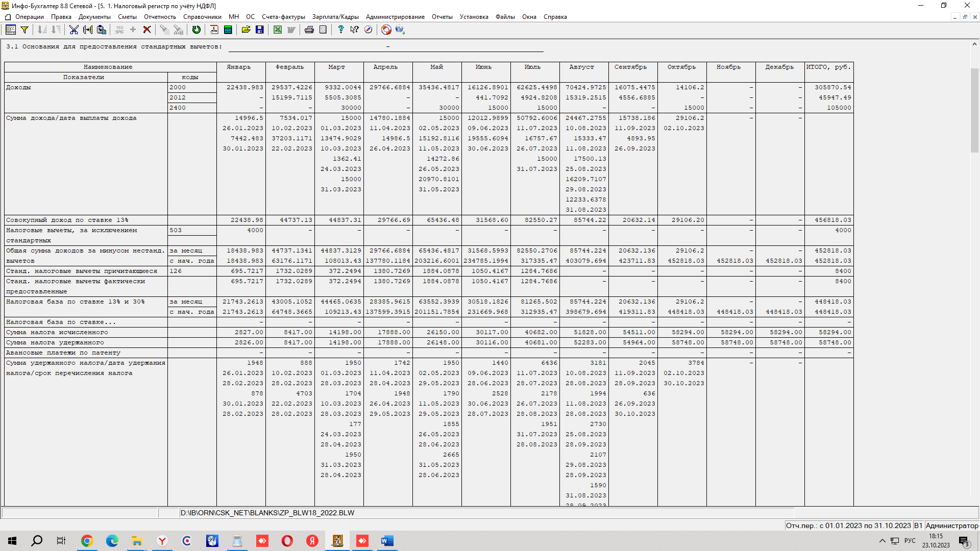Click the open folder icon

point(246,30)
